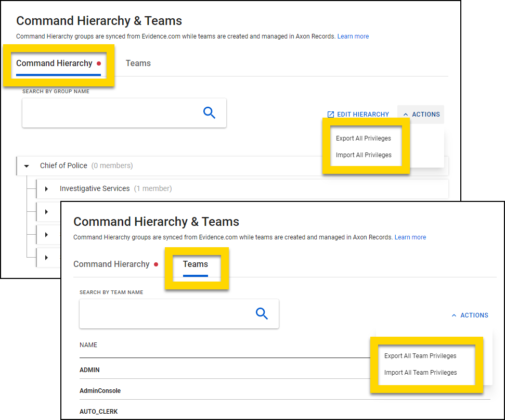Click the group name search magnifier icon
This screenshot has height=420, width=505.
point(209,112)
